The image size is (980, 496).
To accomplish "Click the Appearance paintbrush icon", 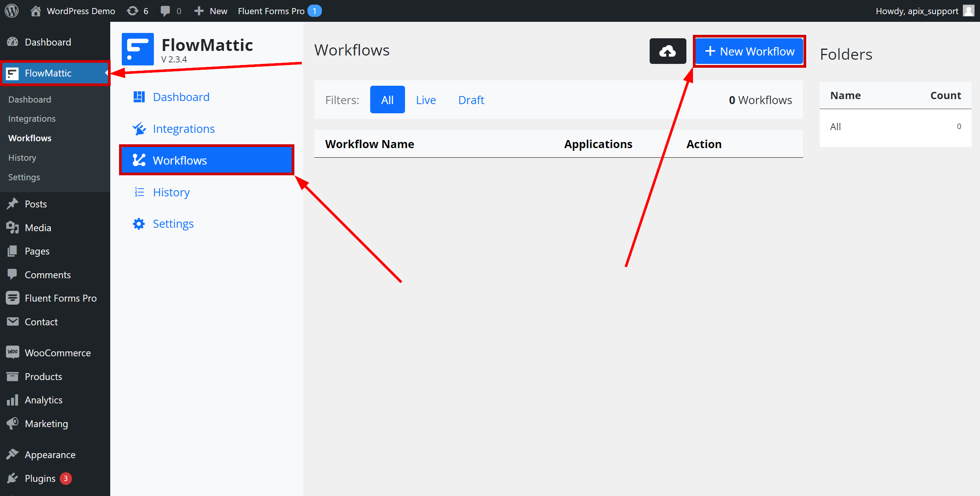I will [12, 454].
